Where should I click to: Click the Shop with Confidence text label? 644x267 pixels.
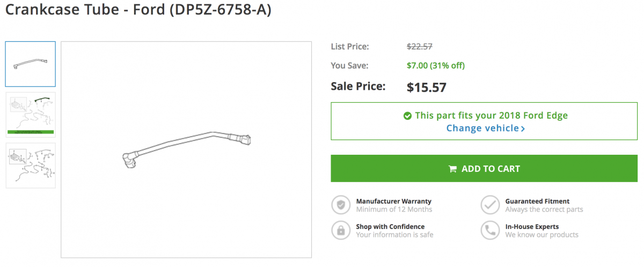pos(390,226)
